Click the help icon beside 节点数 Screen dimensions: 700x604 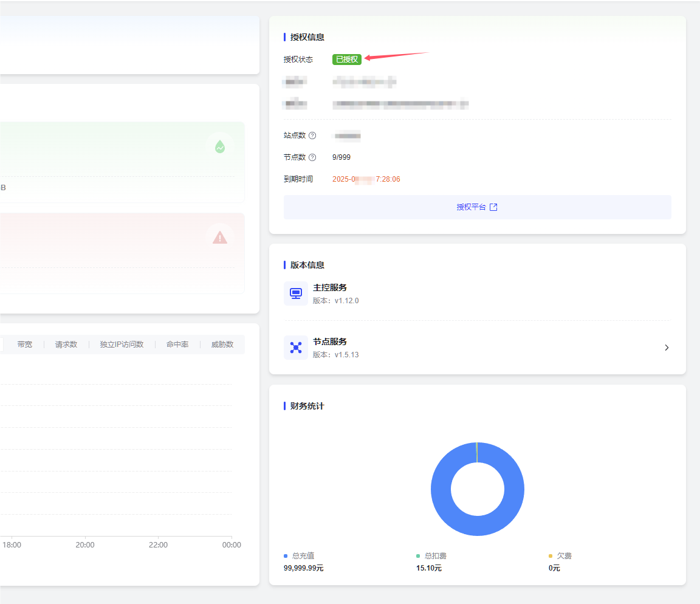(x=312, y=157)
